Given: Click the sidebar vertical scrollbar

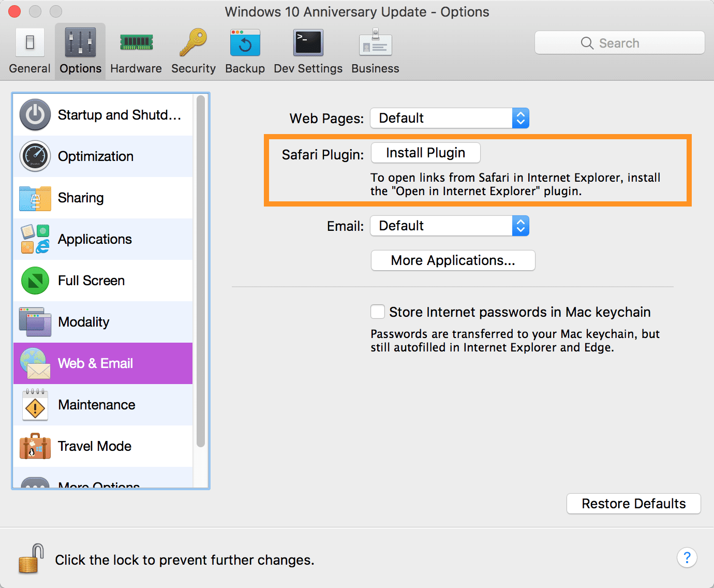Looking at the screenshot, I should tap(201, 271).
